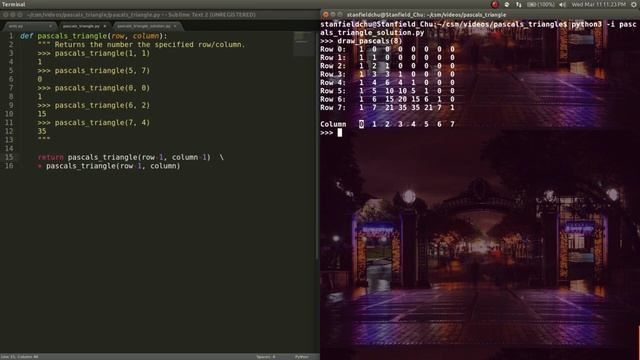
Task: Click line number 14 in the gutter
Action: tap(9, 149)
